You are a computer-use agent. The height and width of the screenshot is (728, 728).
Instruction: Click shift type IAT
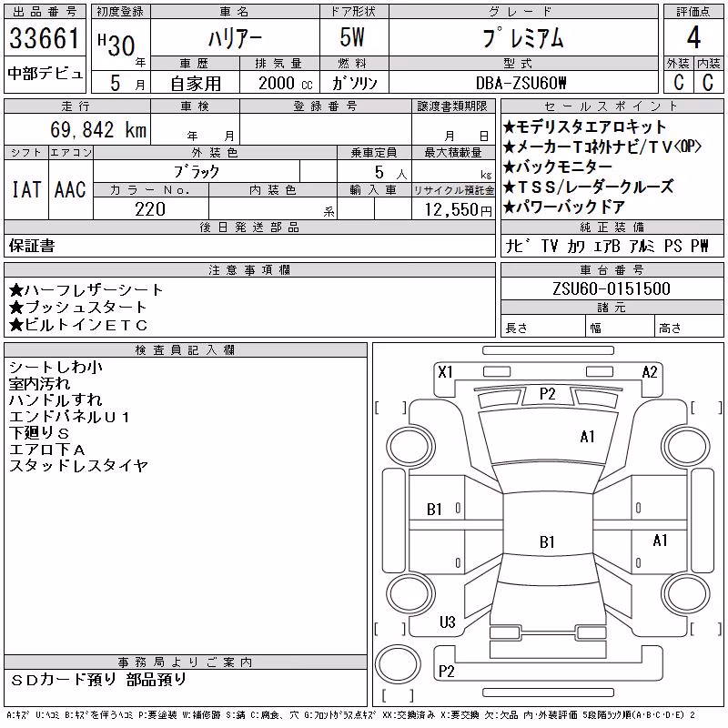[x=26, y=189]
